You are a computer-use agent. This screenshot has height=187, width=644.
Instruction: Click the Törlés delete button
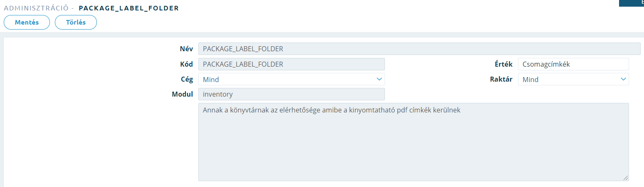(76, 22)
